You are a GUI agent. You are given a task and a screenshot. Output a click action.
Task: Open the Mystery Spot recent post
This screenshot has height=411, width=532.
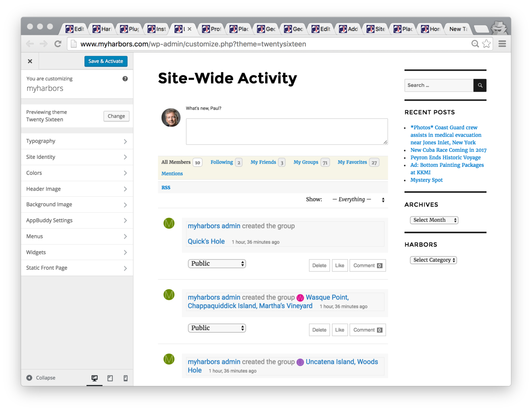pyautogui.click(x=426, y=180)
